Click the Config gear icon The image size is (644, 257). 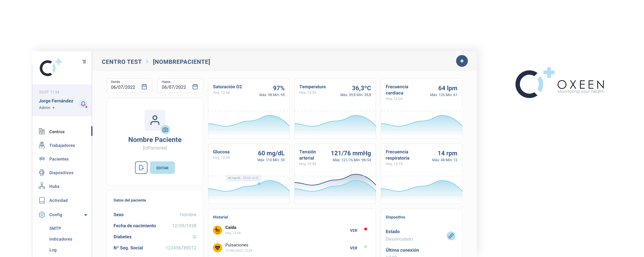[x=42, y=215]
